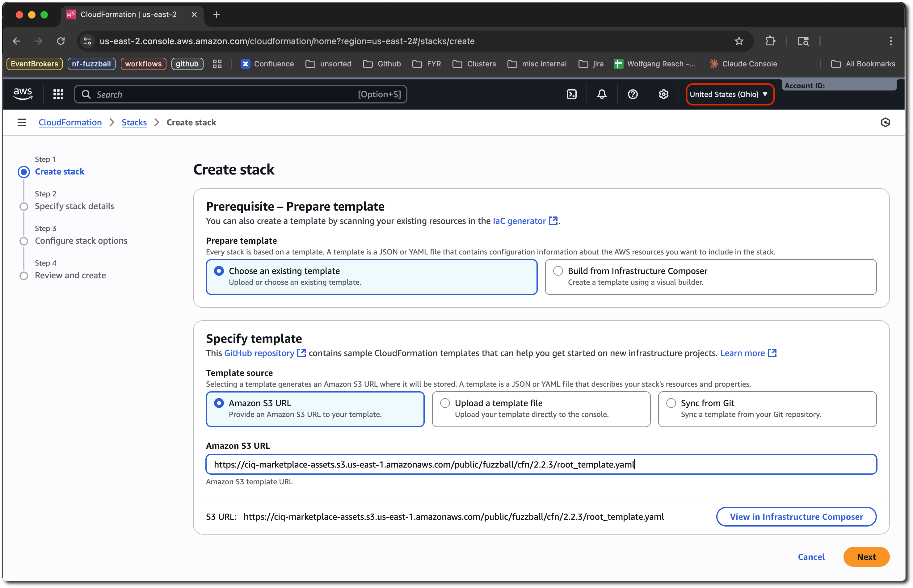Open the GitHub repository link
The height and width of the screenshot is (588, 913).
tap(265, 353)
